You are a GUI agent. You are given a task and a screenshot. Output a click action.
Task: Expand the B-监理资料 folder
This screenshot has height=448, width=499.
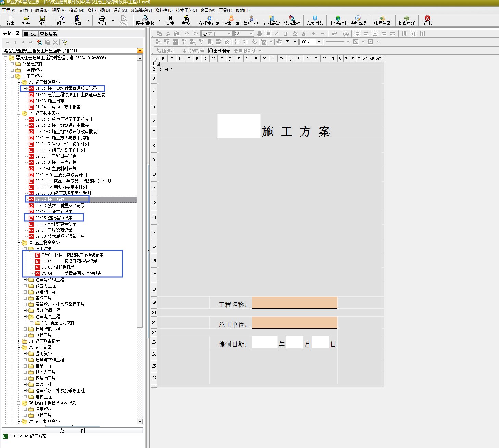point(12,70)
